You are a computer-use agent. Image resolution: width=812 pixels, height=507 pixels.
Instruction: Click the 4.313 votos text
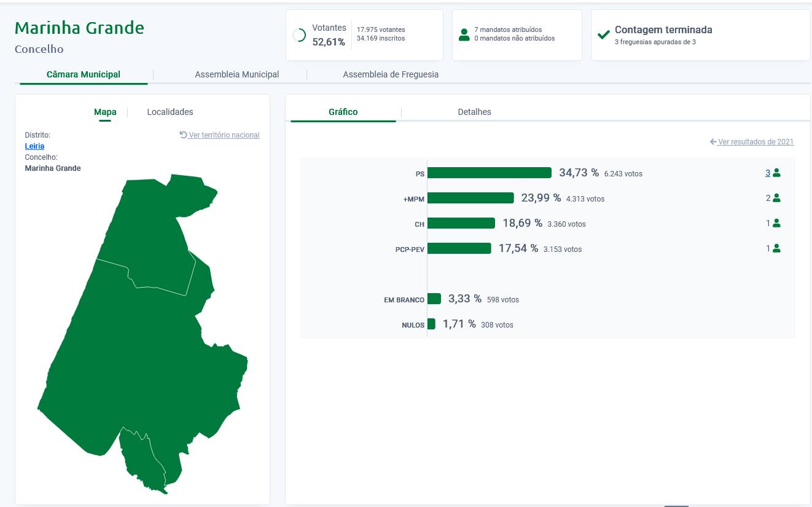tap(585, 199)
